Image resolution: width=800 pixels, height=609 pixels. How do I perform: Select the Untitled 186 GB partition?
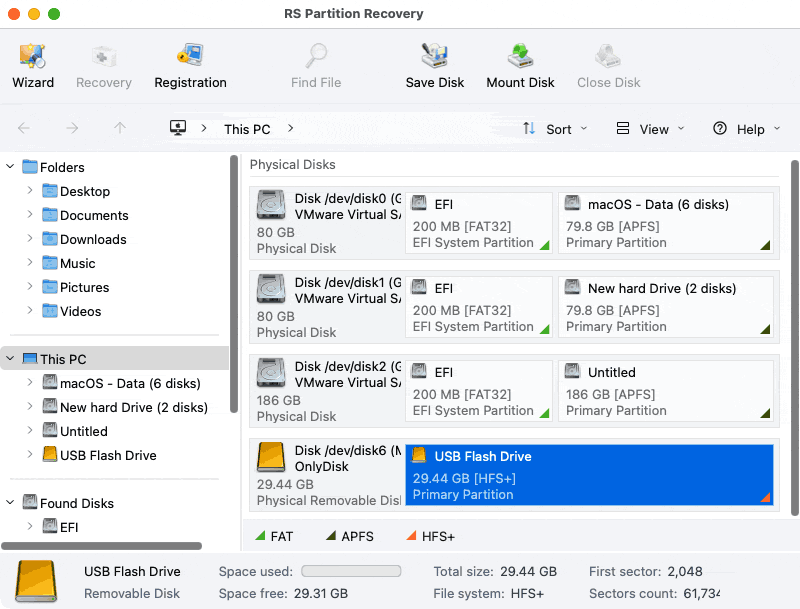click(667, 389)
